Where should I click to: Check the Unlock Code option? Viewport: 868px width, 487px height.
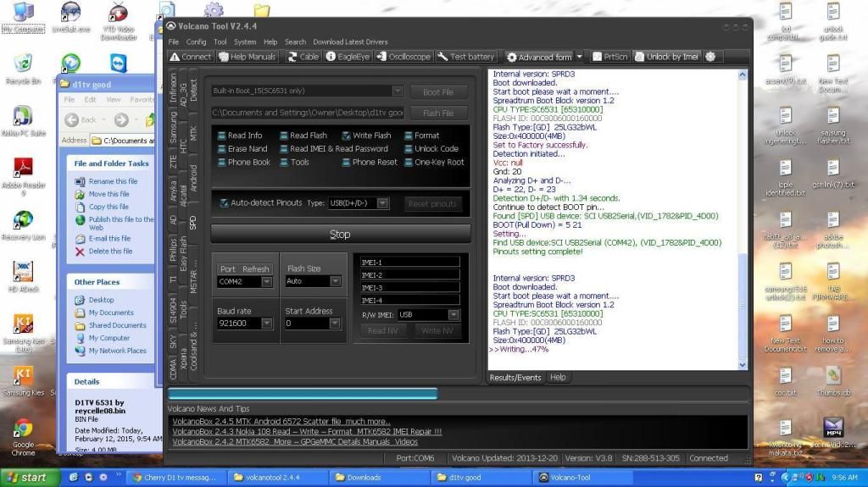coord(409,149)
